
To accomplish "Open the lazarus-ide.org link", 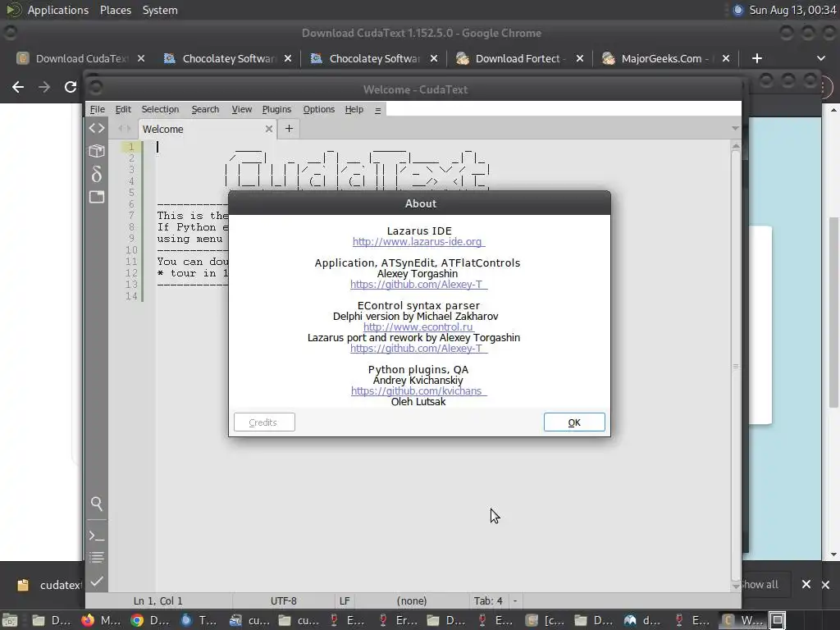I will (x=418, y=242).
